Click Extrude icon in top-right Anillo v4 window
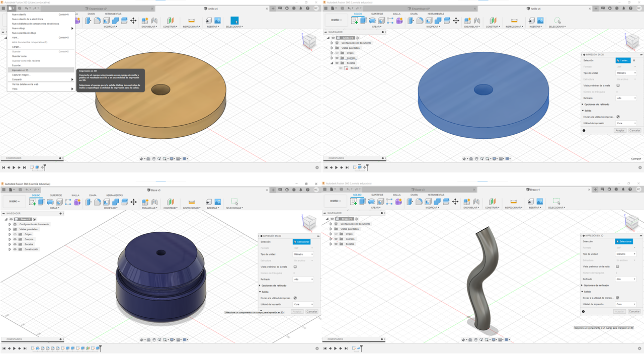Screen dimensions: 644x362 [x=363, y=21]
